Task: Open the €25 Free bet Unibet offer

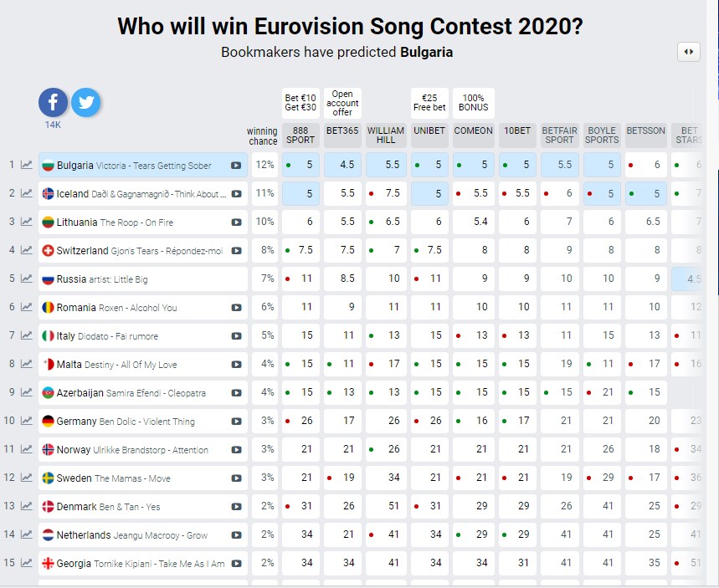Action: click(429, 103)
